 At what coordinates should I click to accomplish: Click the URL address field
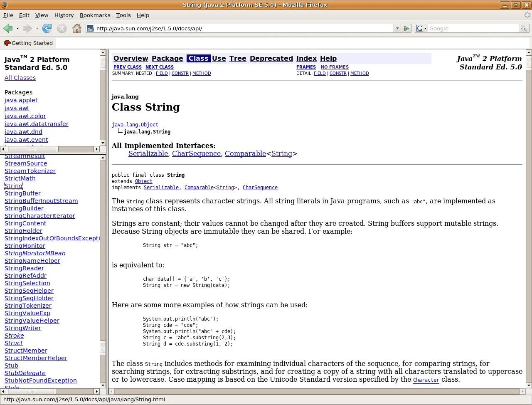tap(244, 28)
